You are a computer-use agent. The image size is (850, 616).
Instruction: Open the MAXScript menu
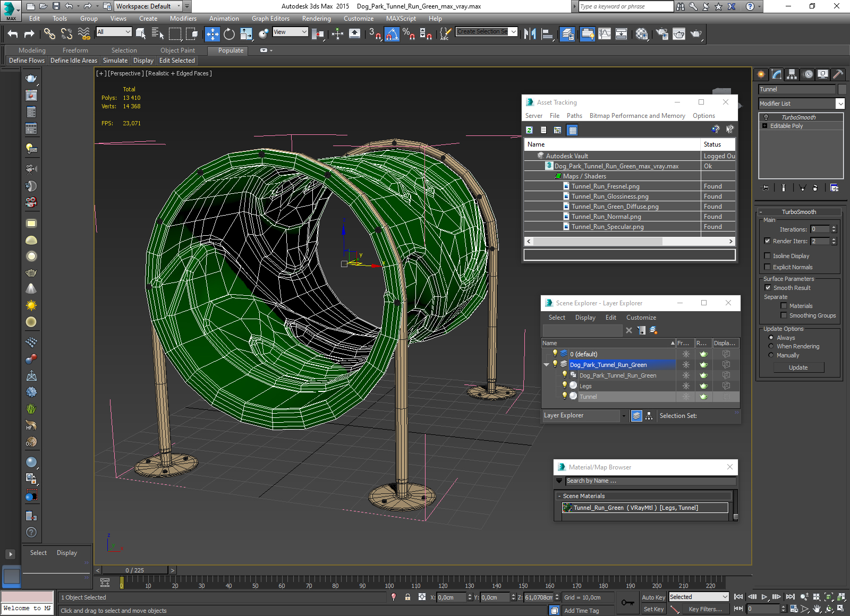coord(401,18)
